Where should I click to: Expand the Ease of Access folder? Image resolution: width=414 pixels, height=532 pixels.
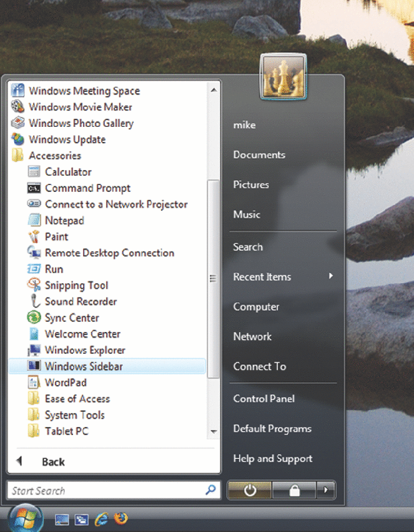(77, 399)
